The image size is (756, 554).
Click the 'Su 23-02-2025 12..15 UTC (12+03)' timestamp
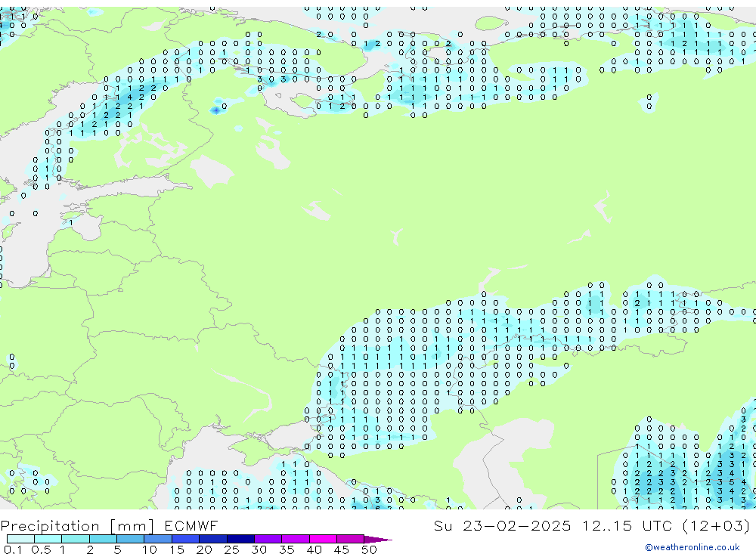click(x=592, y=525)
